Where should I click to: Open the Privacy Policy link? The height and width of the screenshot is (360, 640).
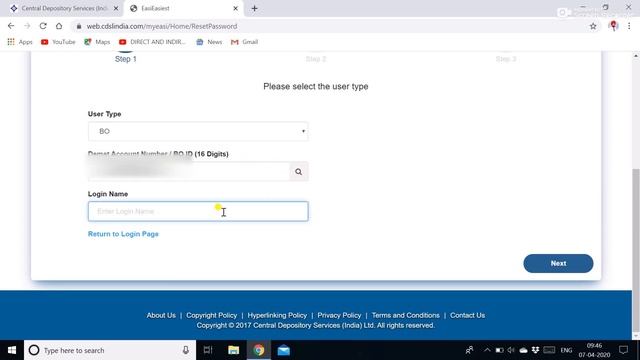[x=339, y=315]
